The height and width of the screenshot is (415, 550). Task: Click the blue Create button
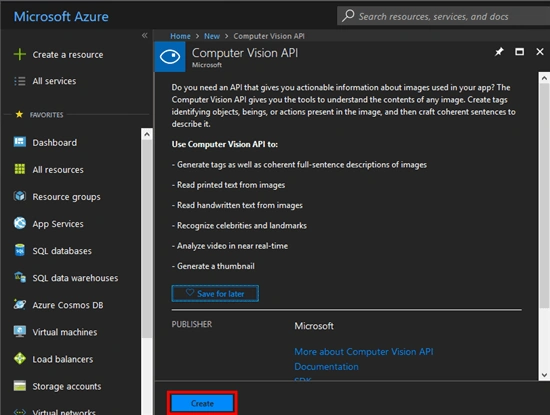click(x=202, y=403)
